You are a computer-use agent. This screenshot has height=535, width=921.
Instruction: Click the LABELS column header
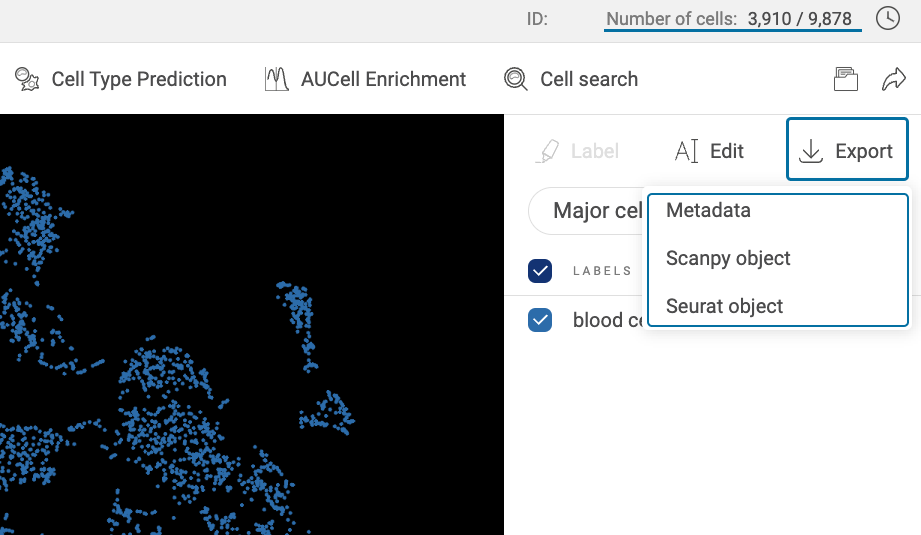point(602,271)
